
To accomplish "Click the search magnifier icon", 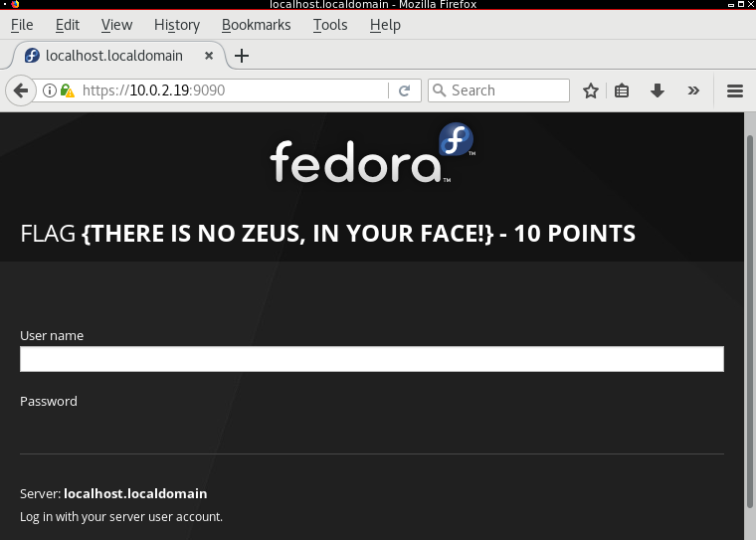I will click(x=439, y=90).
